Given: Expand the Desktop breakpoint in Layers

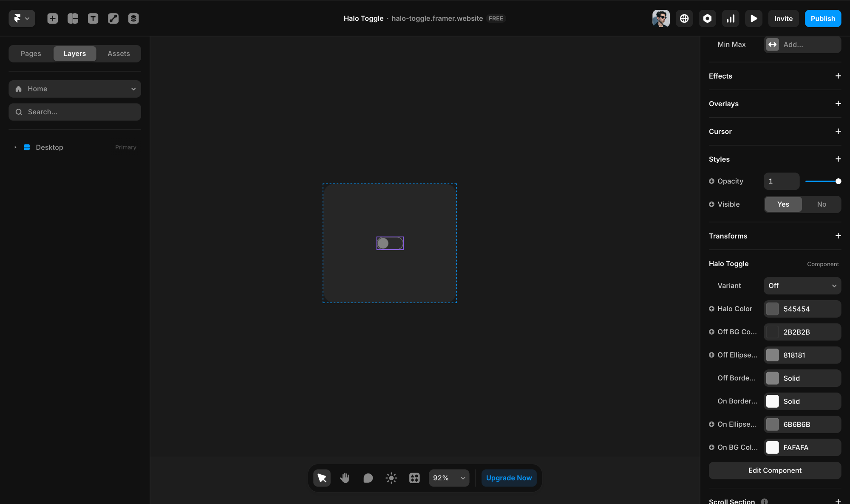Looking at the screenshot, I should [x=15, y=147].
